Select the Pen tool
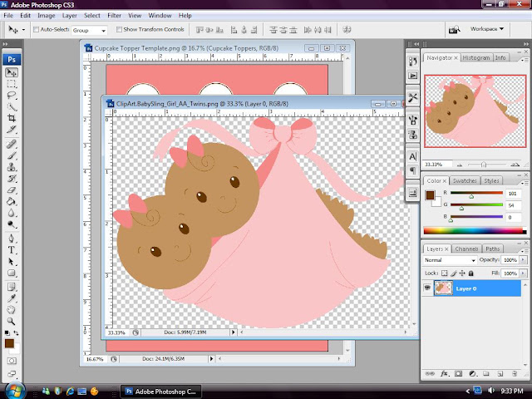Image resolution: width=532 pixels, height=399 pixels. pyautogui.click(x=12, y=239)
